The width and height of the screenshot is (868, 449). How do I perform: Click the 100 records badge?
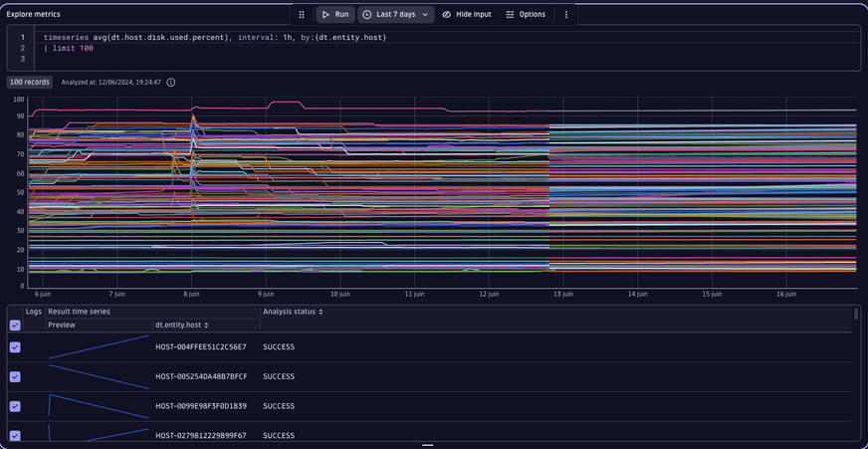(30, 83)
